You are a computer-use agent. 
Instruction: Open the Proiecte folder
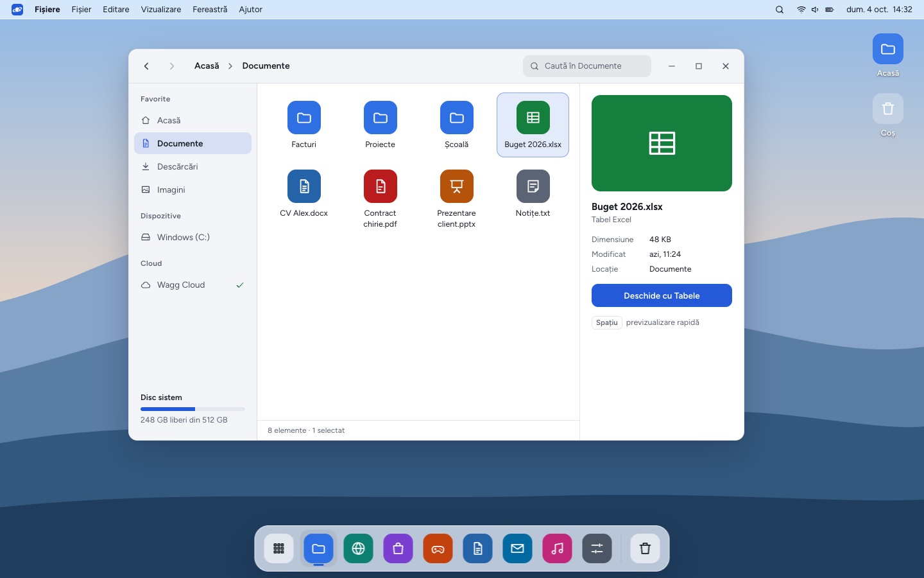pyautogui.click(x=380, y=125)
